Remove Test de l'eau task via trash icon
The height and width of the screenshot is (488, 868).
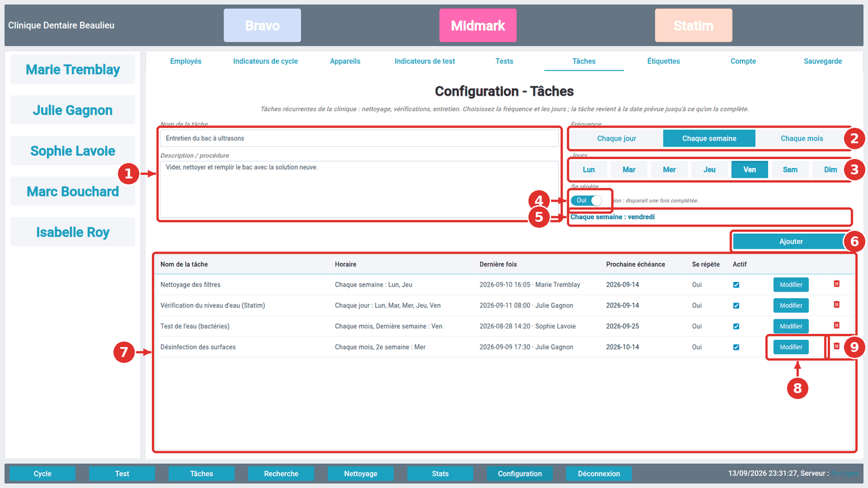[x=836, y=325]
